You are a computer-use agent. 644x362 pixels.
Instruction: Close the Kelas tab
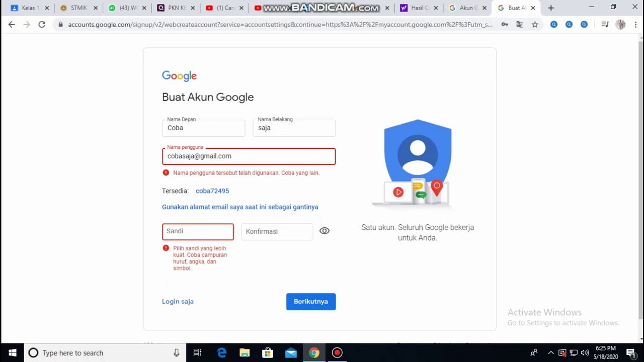click(47, 8)
